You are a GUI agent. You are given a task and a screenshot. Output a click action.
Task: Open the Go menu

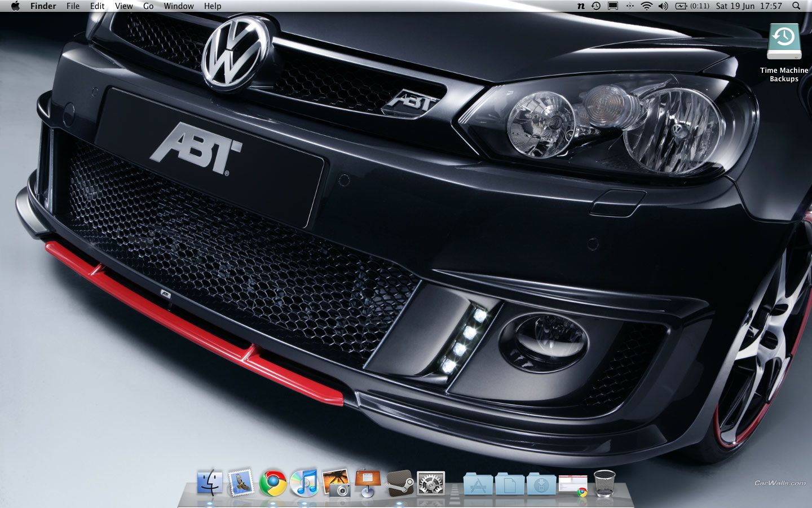point(148,6)
